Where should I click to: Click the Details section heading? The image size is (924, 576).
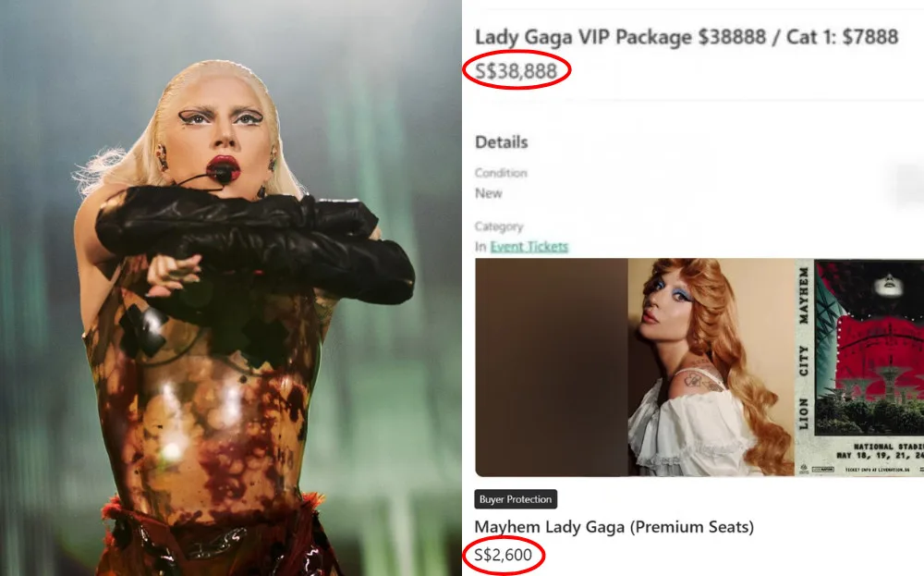[502, 142]
